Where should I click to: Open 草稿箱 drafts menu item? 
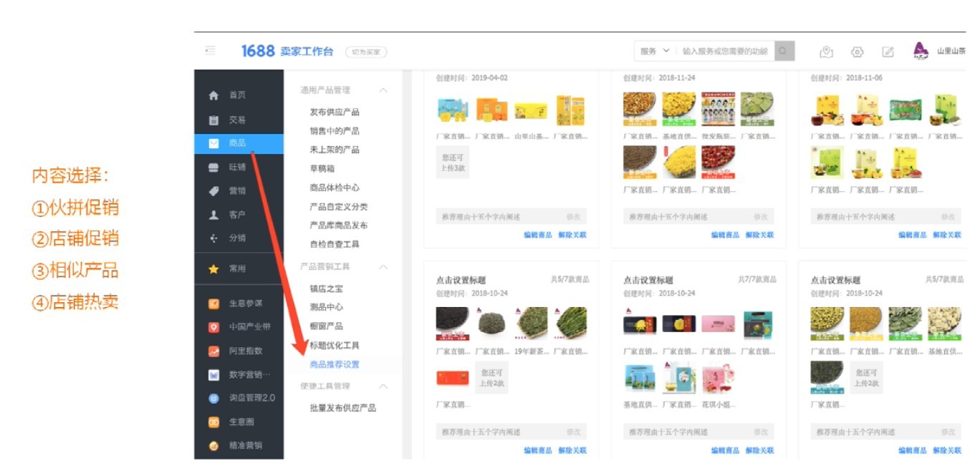pos(322,169)
